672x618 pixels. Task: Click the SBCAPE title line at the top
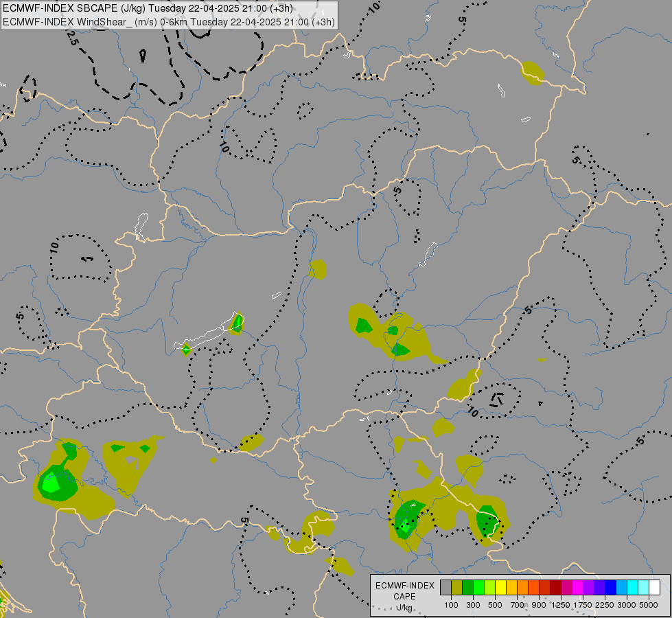click(x=148, y=8)
